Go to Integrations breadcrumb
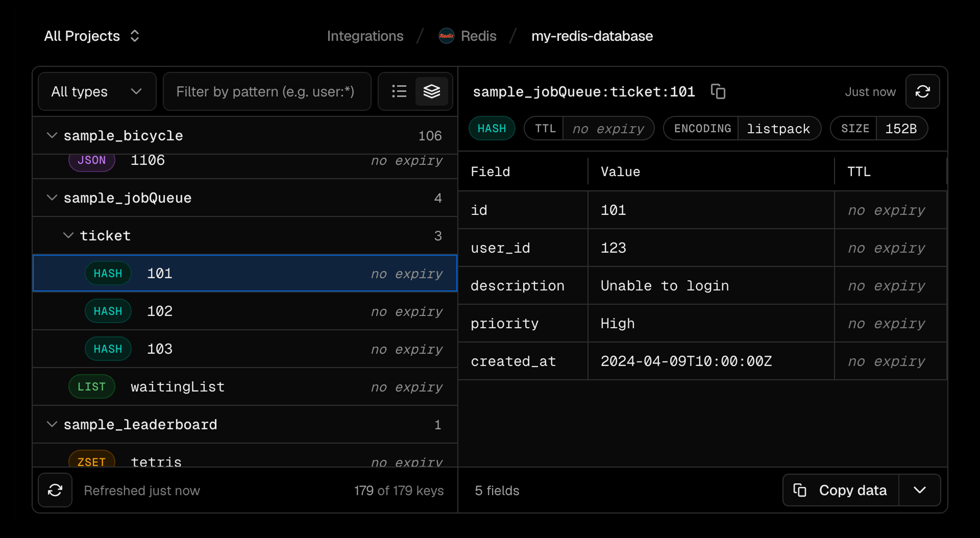The width and height of the screenshot is (980, 538). (x=365, y=36)
